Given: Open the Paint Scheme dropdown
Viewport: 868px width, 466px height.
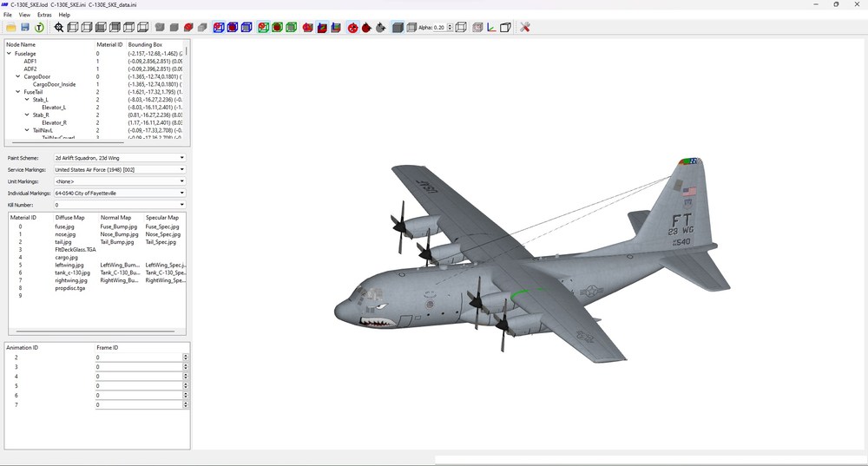Looking at the screenshot, I should pos(120,158).
